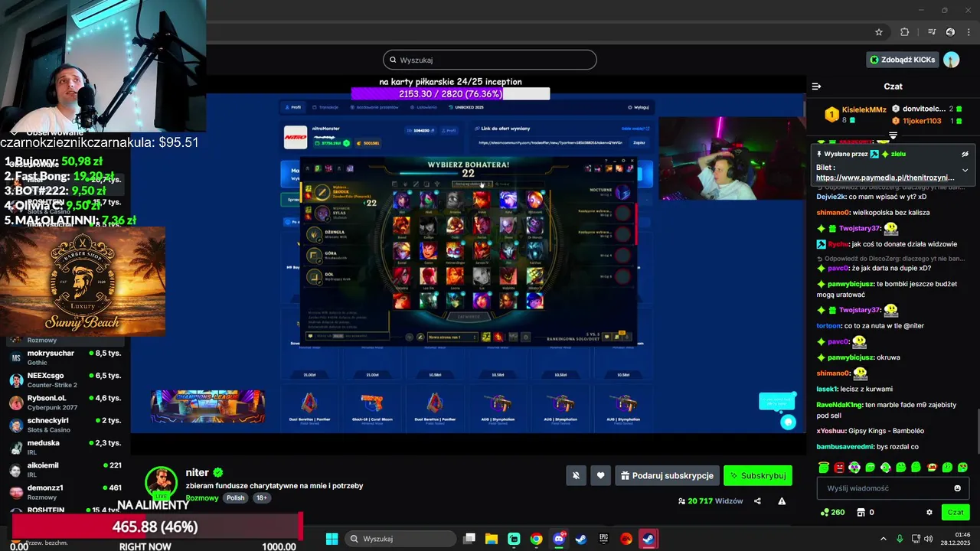Open browser extensions puzzle icon

[x=904, y=32]
